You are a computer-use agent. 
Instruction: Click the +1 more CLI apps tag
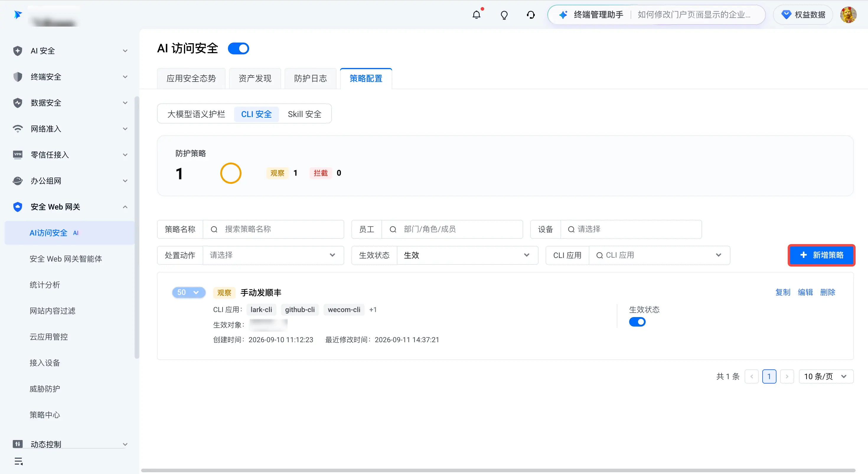[373, 309]
